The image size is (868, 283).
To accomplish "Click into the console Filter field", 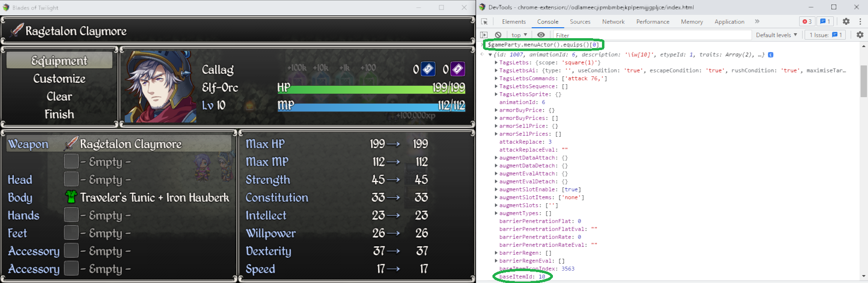I will [652, 35].
